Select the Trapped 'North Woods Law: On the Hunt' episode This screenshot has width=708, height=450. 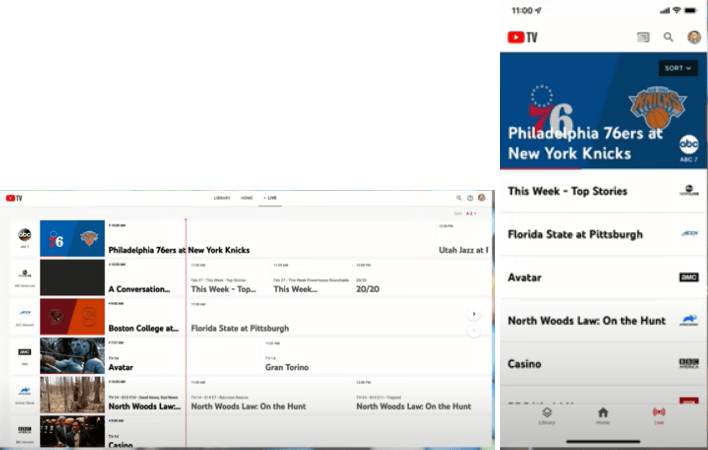click(414, 406)
